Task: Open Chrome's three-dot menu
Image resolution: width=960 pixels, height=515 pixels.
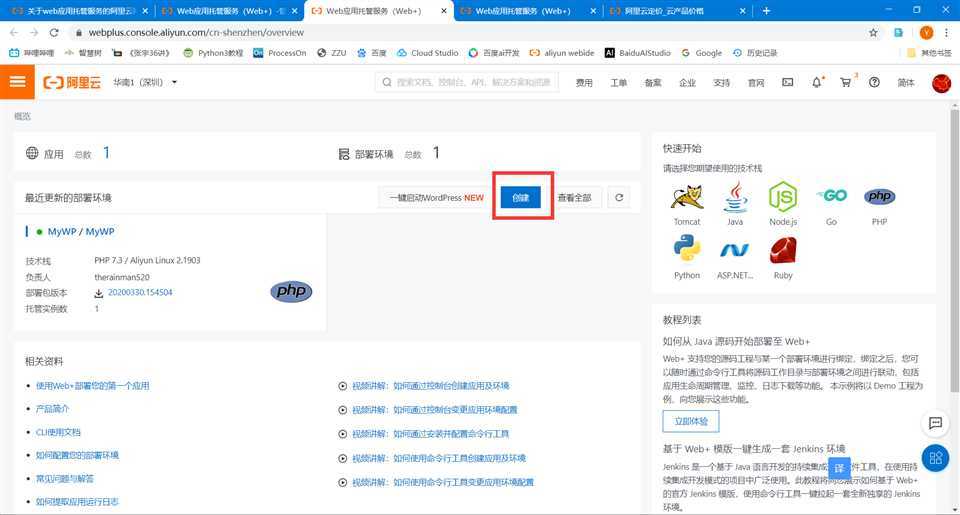Action: point(947,32)
